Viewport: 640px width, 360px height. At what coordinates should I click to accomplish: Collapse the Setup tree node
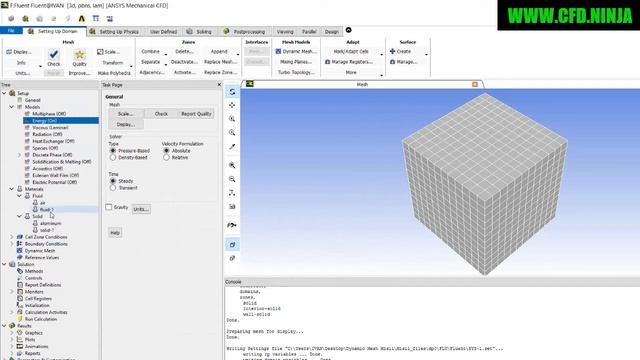tap(4, 93)
